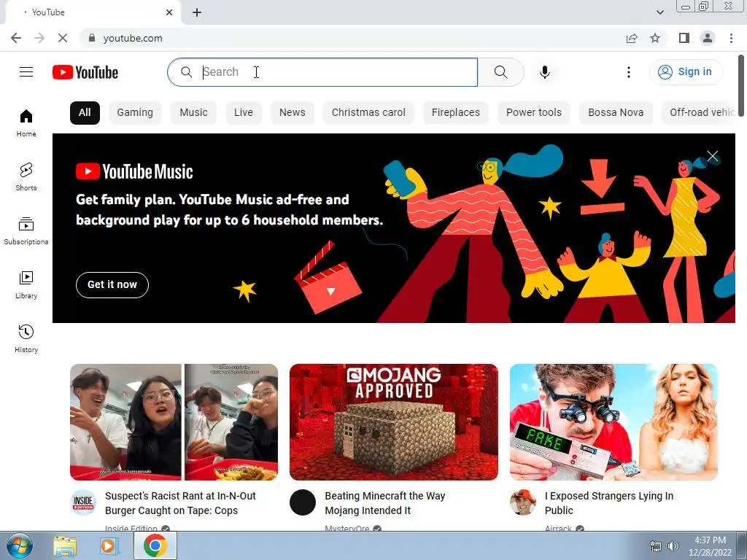Open the volume speaker tray icon
This screenshot has width=747, height=560.
tap(673, 546)
